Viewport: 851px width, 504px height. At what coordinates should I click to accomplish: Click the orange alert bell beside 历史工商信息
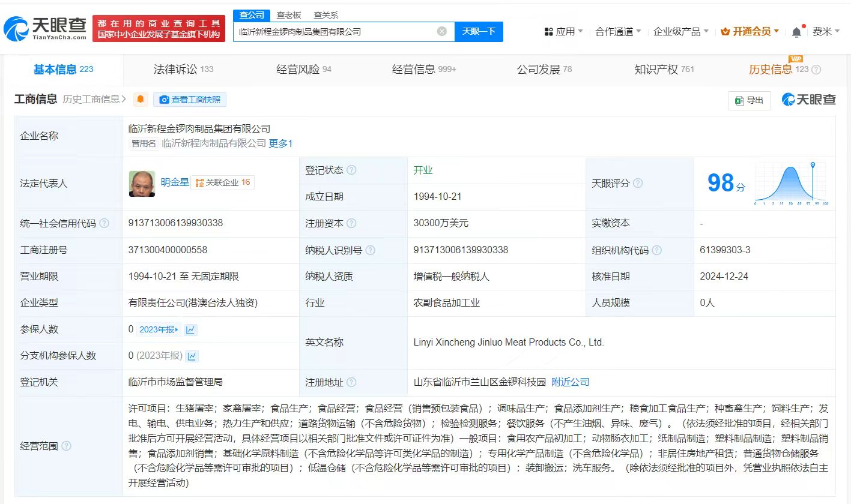(141, 100)
